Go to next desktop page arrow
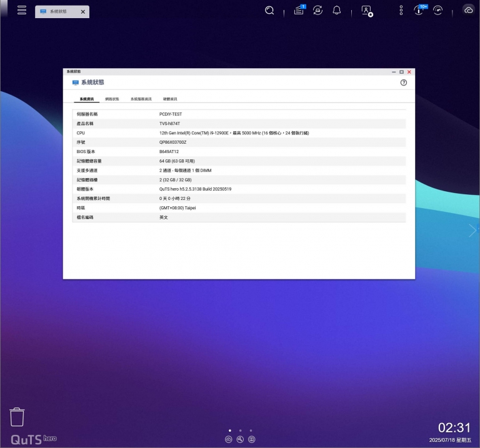Image resolution: width=480 pixels, height=448 pixels. coord(472,231)
